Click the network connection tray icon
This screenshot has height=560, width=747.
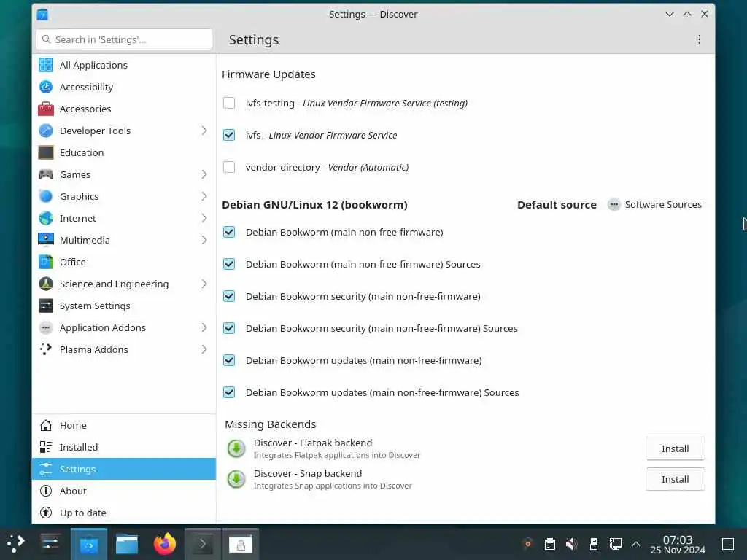[615, 544]
